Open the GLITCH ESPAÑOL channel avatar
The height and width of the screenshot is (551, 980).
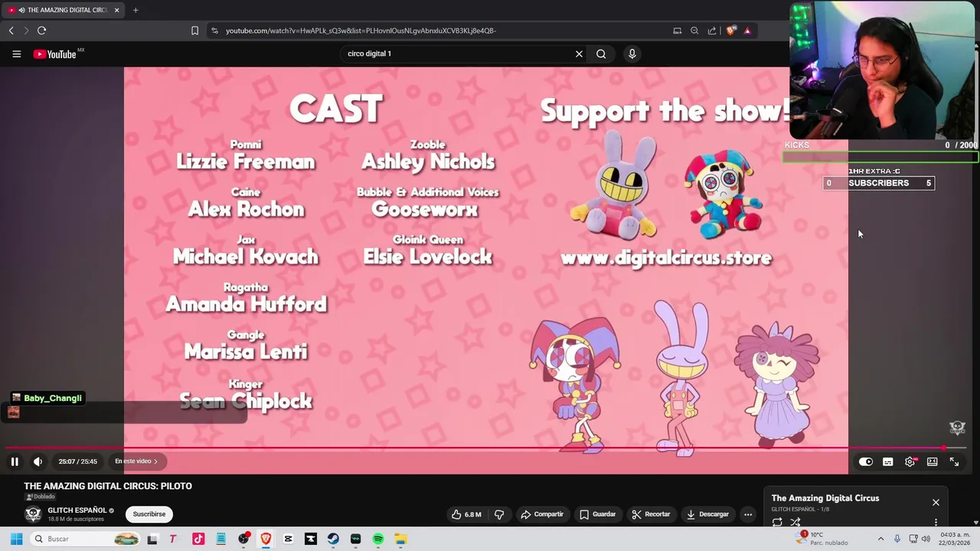pyautogui.click(x=33, y=514)
